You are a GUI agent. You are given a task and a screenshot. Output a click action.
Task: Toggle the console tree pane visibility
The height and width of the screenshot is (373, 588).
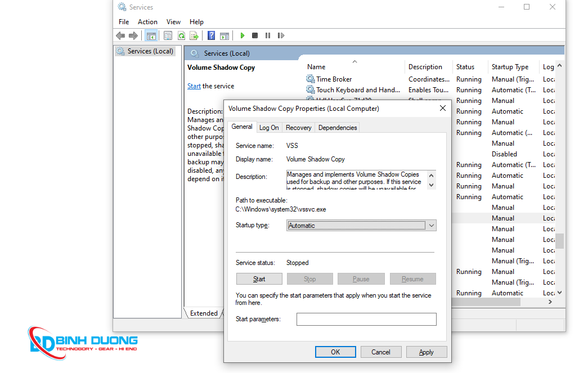[x=151, y=35]
